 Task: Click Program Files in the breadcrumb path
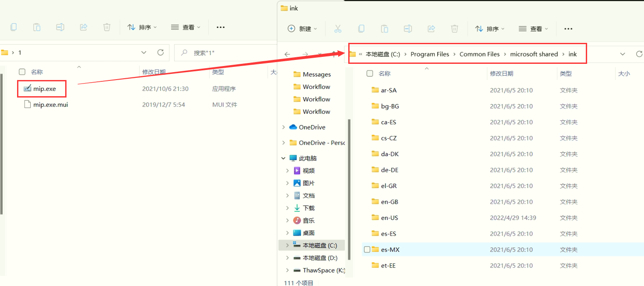[430, 54]
